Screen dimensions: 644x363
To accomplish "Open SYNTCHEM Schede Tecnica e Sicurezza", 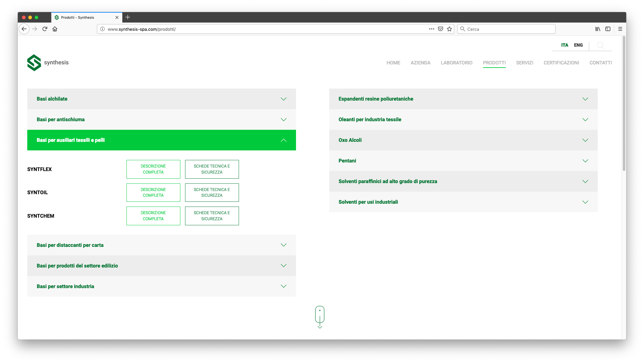I will pos(212,216).
